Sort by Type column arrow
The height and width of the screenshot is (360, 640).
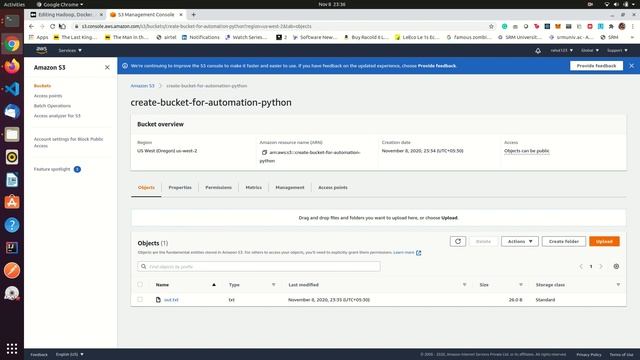(273, 284)
